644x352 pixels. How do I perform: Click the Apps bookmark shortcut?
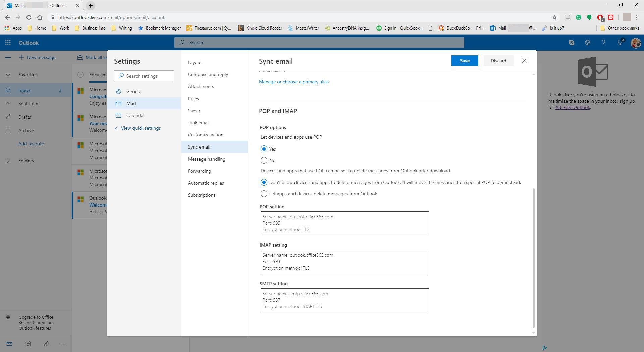(x=13, y=28)
